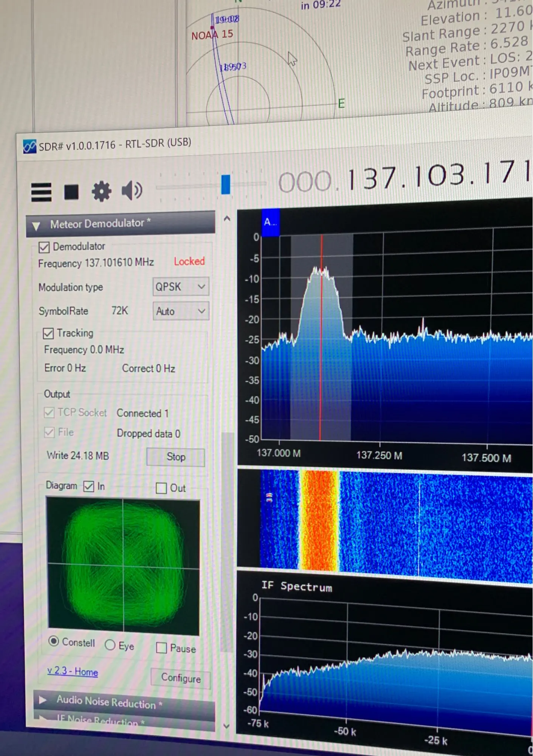Enable the Diagram Out checkbox
Screen dimensions: 533x756
[x=161, y=488]
